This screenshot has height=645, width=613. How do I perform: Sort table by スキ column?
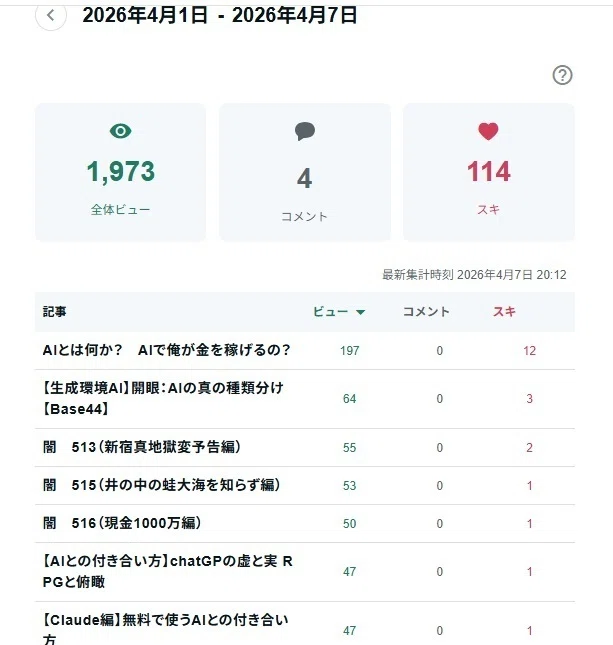[504, 312]
